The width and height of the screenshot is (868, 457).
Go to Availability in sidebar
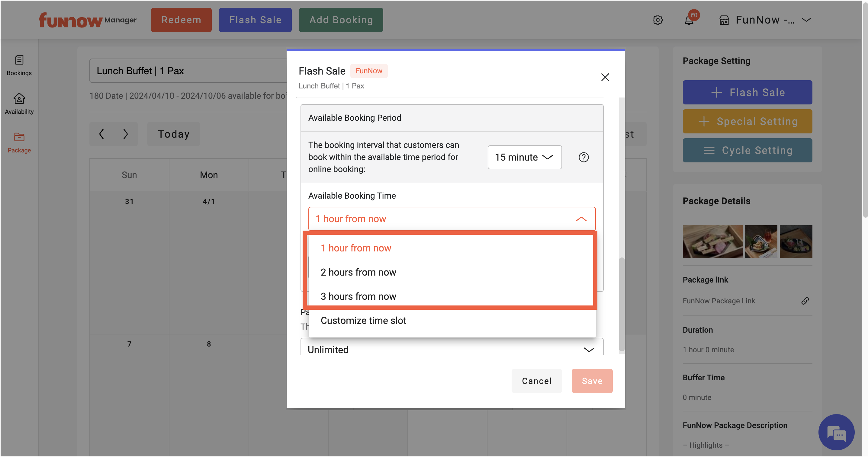pyautogui.click(x=19, y=104)
